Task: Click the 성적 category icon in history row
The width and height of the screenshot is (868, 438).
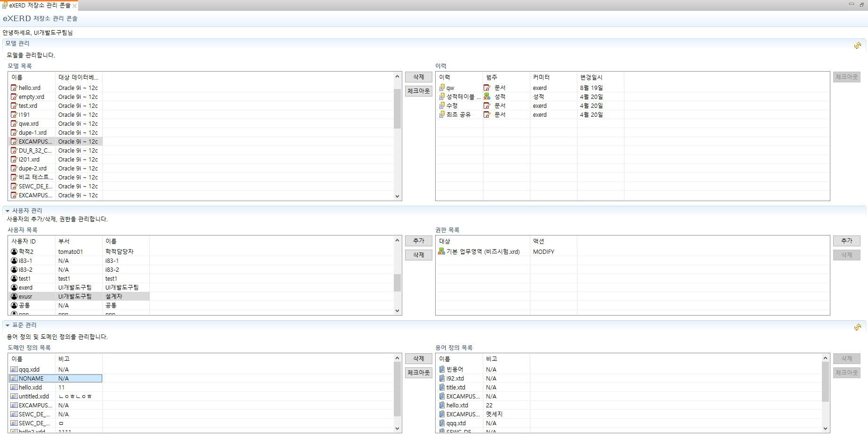Action: (487, 97)
